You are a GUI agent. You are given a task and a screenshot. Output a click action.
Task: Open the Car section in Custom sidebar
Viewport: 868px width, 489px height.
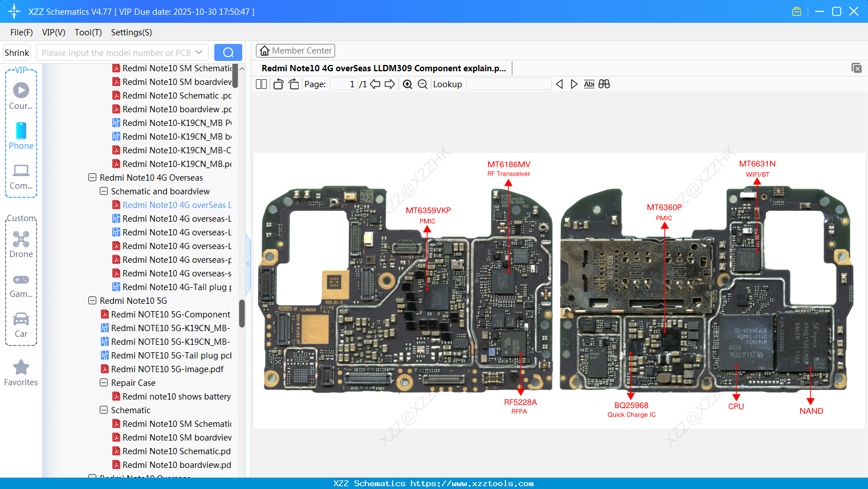click(21, 325)
